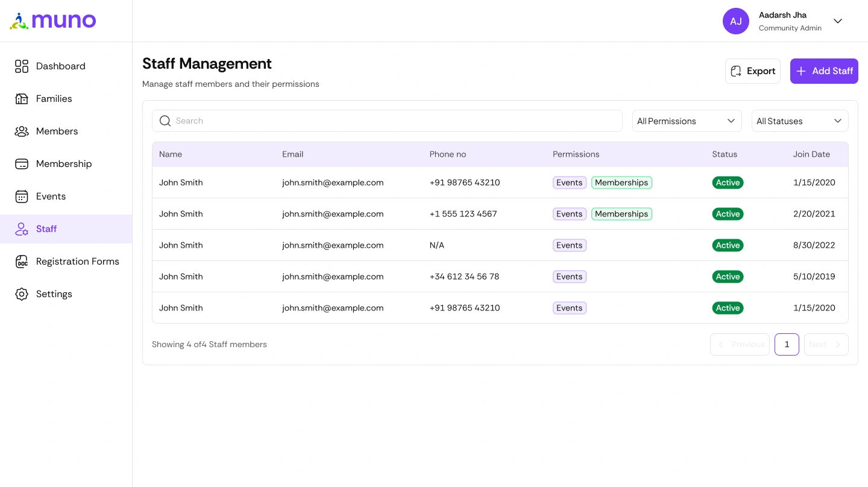Image resolution: width=868 pixels, height=487 pixels.
Task: Click the Events calendar icon
Action: point(22,196)
